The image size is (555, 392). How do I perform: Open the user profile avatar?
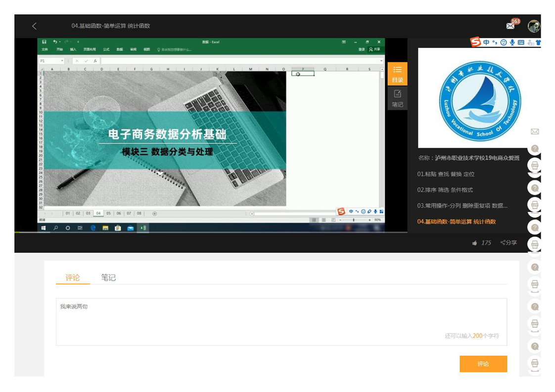[534, 26]
